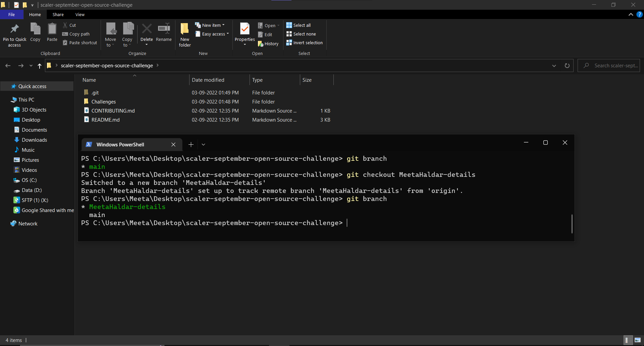The image size is (644, 346).
Task: Open a new PowerShell tab with the plus icon
Action: 191,144
